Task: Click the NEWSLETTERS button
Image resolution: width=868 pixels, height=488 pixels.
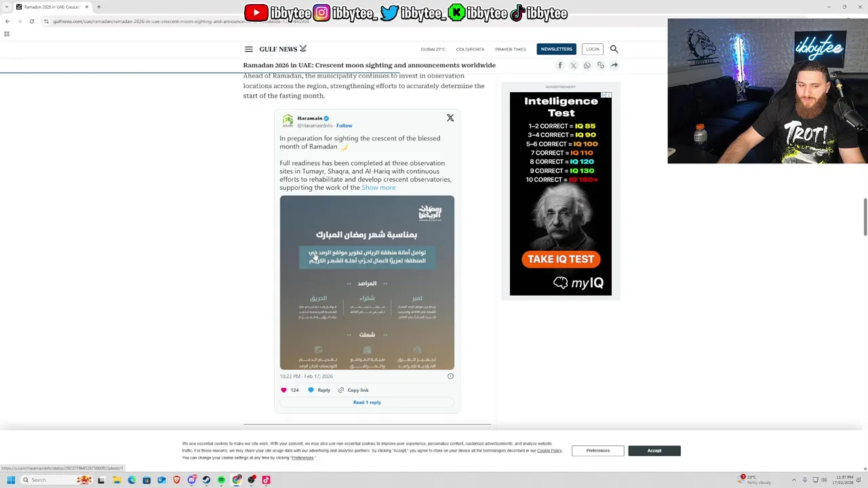Action: pyautogui.click(x=556, y=49)
